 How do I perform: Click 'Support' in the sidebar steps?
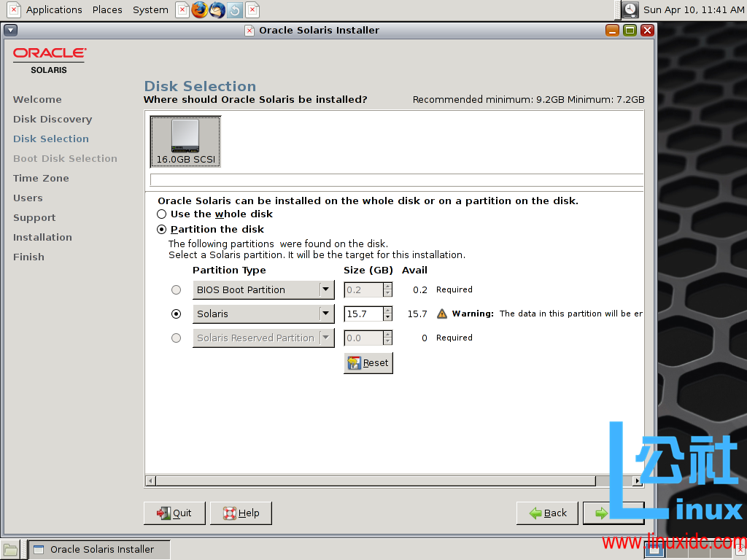click(x=34, y=217)
